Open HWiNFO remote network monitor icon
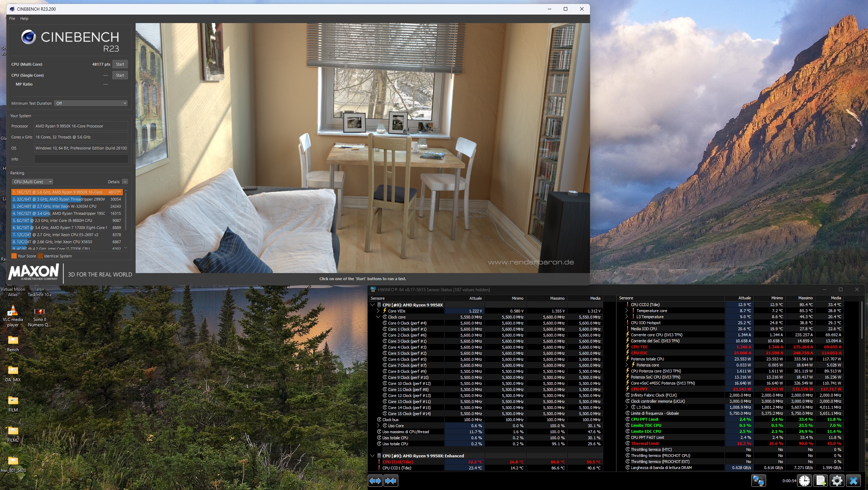 pos(758,481)
